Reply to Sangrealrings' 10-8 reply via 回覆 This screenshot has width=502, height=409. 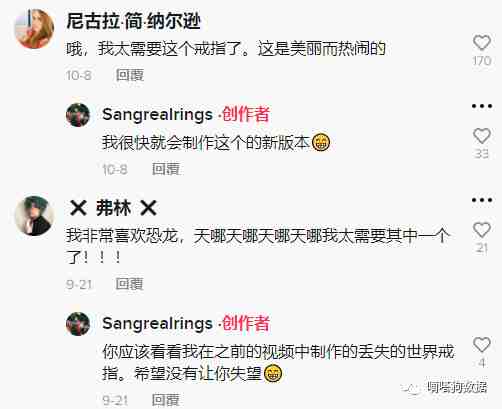pyautogui.click(x=166, y=169)
